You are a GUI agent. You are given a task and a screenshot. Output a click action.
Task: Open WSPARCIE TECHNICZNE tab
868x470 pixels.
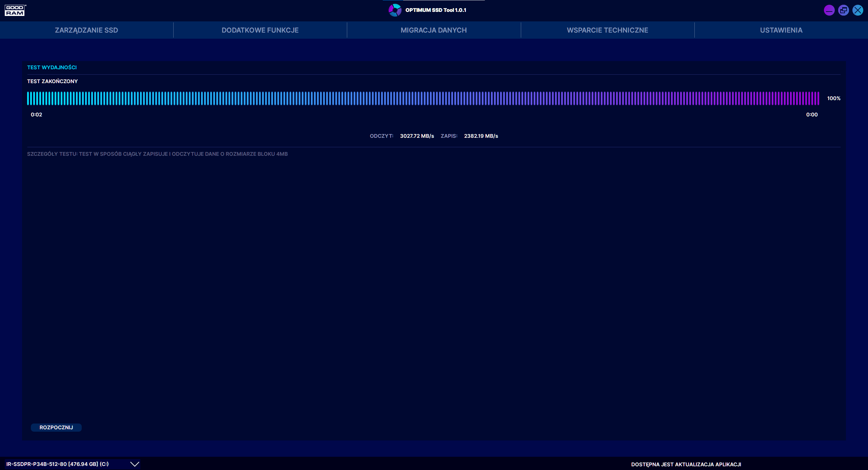point(607,30)
